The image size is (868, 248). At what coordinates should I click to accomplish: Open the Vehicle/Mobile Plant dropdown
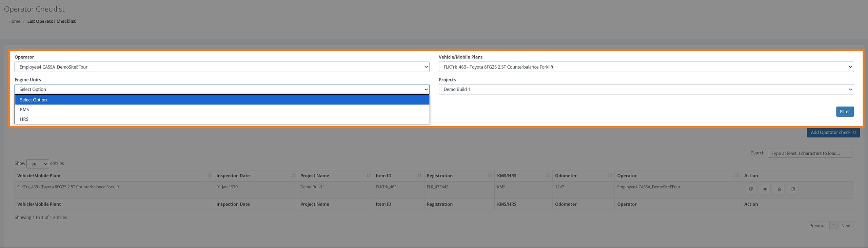click(x=646, y=67)
